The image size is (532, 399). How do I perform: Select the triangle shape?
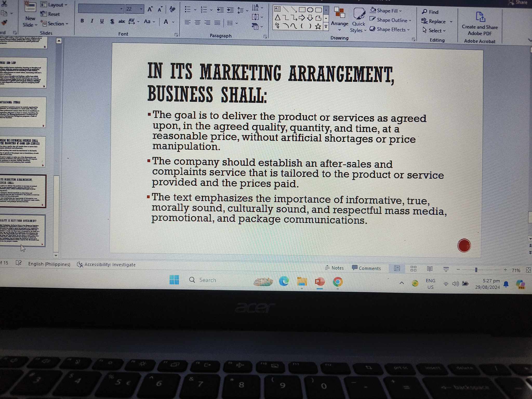pyautogui.click(x=277, y=18)
